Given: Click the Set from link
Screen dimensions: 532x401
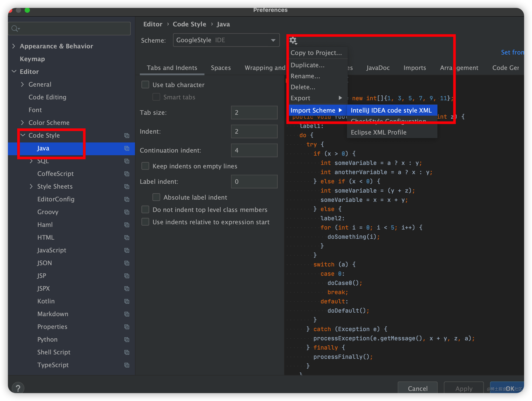Looking at the screenshot, I should (x=512, y=53).
